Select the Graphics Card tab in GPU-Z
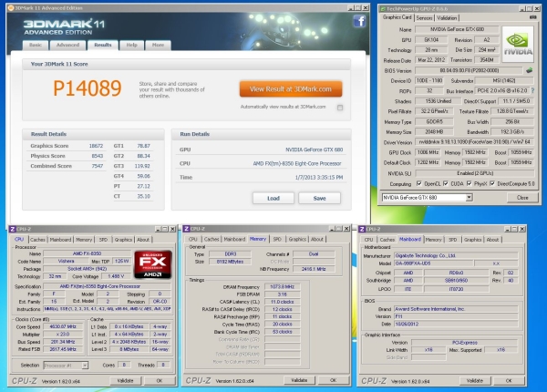This screenshot has height=392, width=547. point(397,17)
